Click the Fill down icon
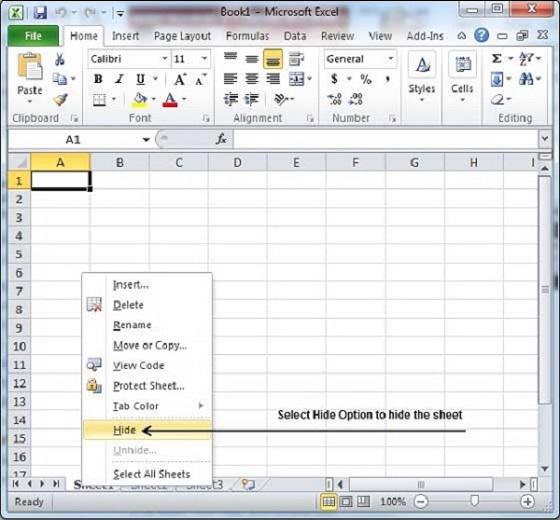Image resolution: width=560 pixels, height=520 pixels. [497, 79]
